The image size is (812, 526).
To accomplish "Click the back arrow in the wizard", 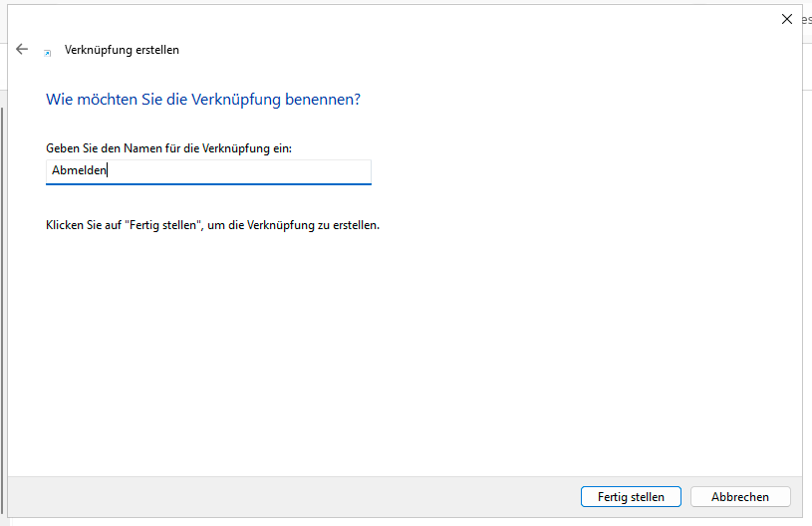I will [22, 49].
